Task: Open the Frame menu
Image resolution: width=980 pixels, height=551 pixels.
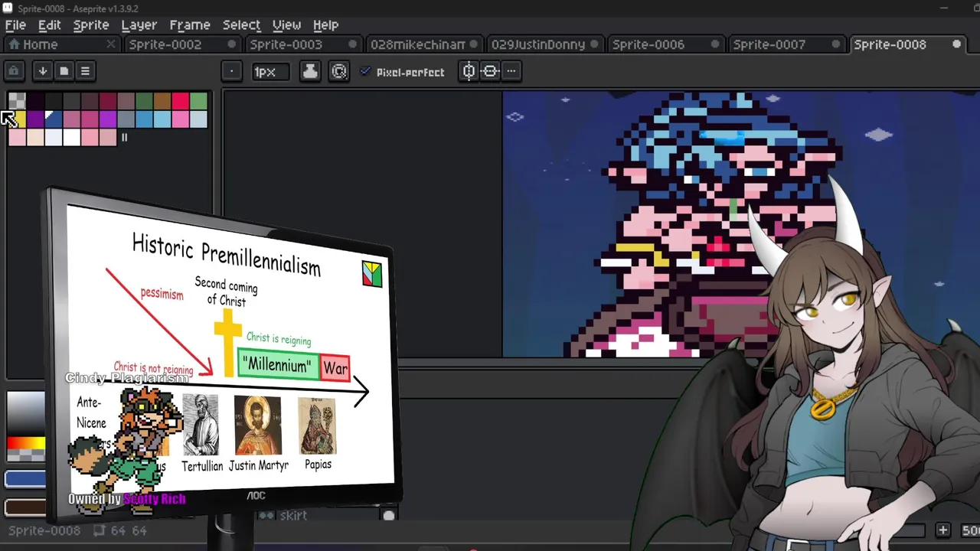Action: coord(190,24)
